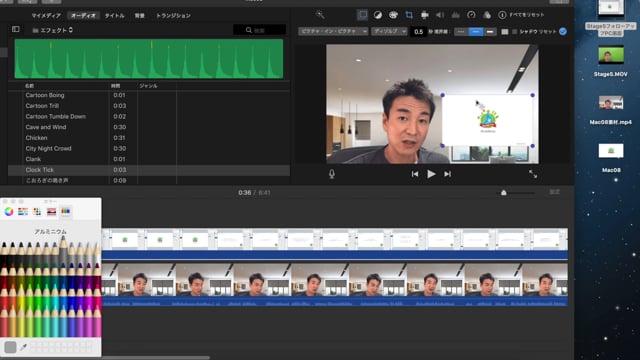The height and width of the screenshot is (360, 640).
Task: Click the dissolve duration 0.5 field
Action: 418,31
